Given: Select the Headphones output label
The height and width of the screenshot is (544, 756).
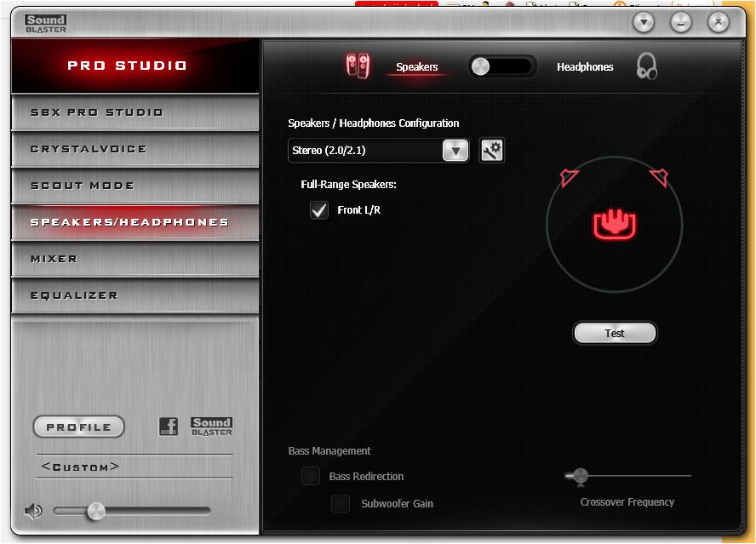Looking at the screenshot, I should point(585,67).
